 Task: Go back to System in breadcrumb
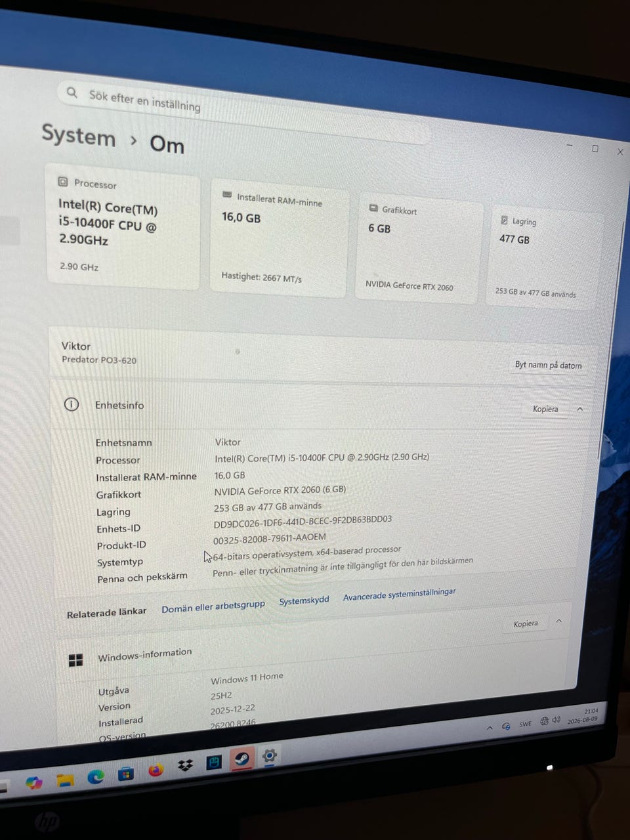[78, 135]
